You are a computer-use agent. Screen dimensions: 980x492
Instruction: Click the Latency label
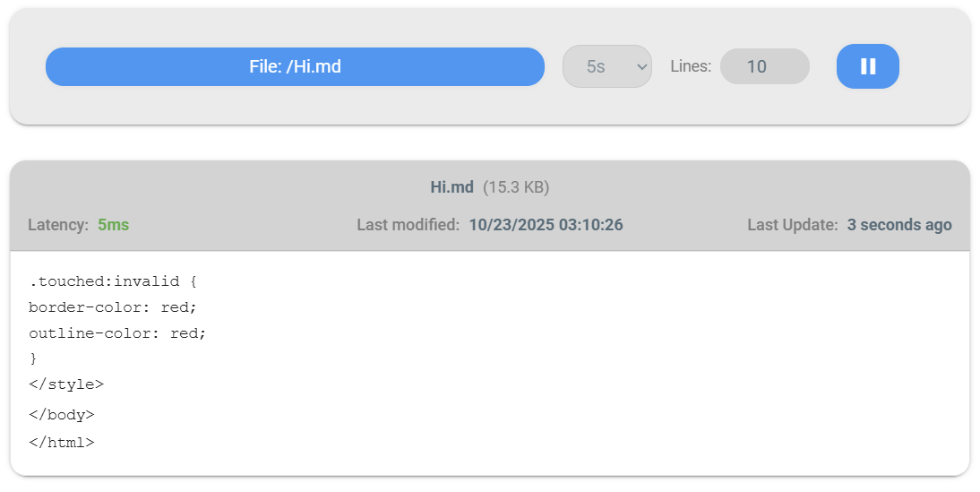(x=58, y=225)
